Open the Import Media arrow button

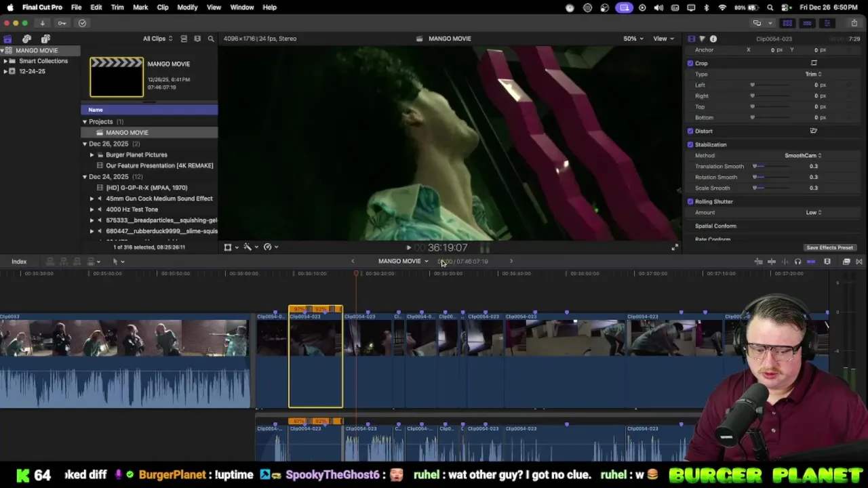[x=42, y=23]
